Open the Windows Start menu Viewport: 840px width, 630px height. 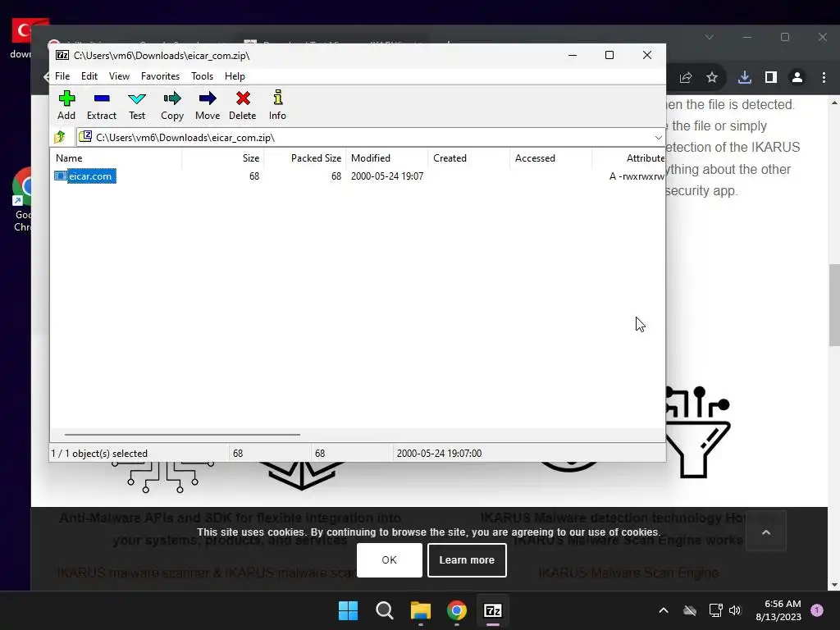pyautogui.click(x=348, y=610)
